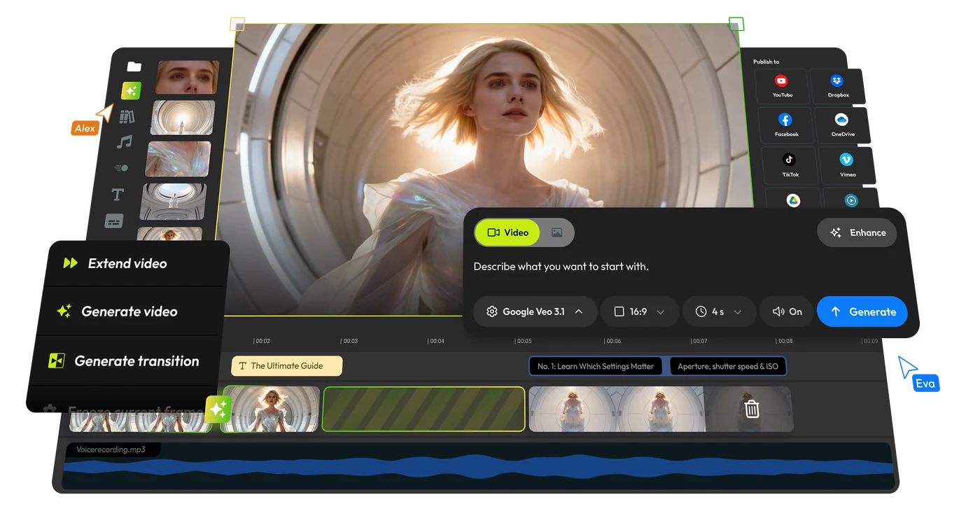Select 'The Ultimate Guide' title clip
This screenshot has width=980, height=511.
(287, 365)
